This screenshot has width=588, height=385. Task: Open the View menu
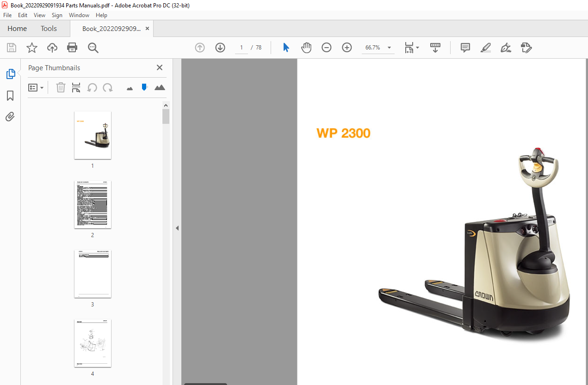coord(40,15)
